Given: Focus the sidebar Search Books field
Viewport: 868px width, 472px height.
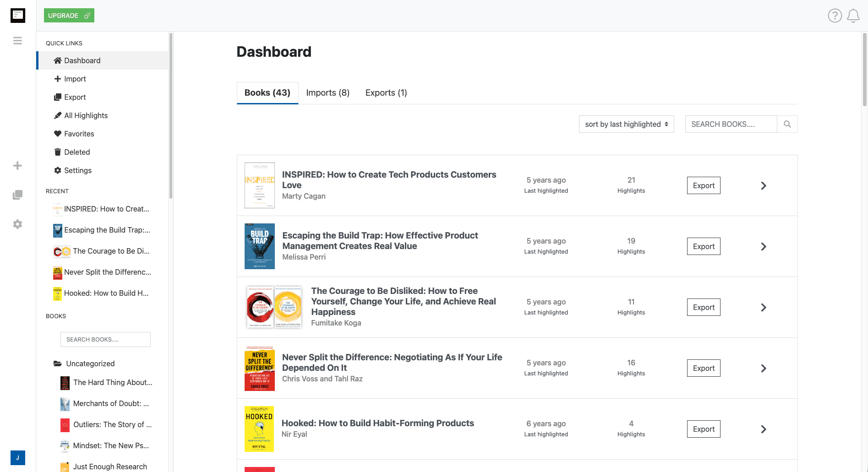Looking at the screenshot, I should pos(105,339).
